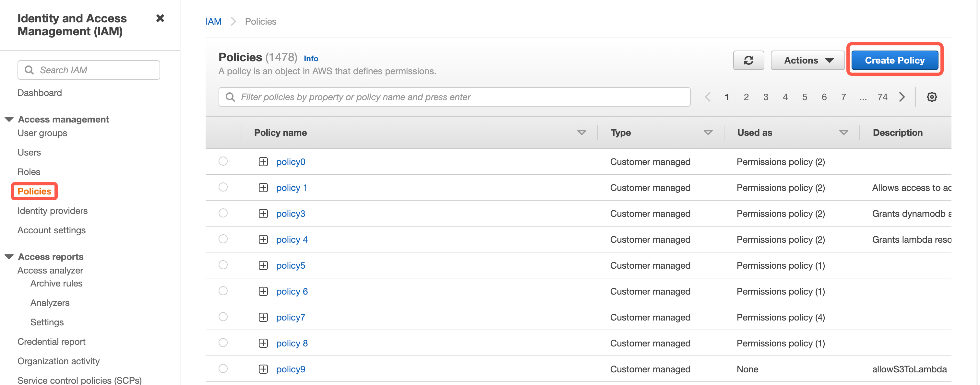
Task: Open Account settings in the sidebar
Action: 51,230
